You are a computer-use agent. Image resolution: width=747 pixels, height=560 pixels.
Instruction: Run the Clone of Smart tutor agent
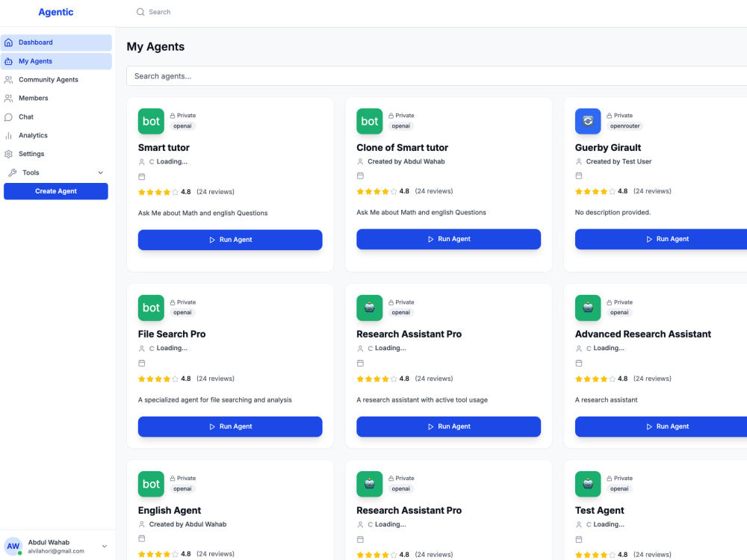448,239
